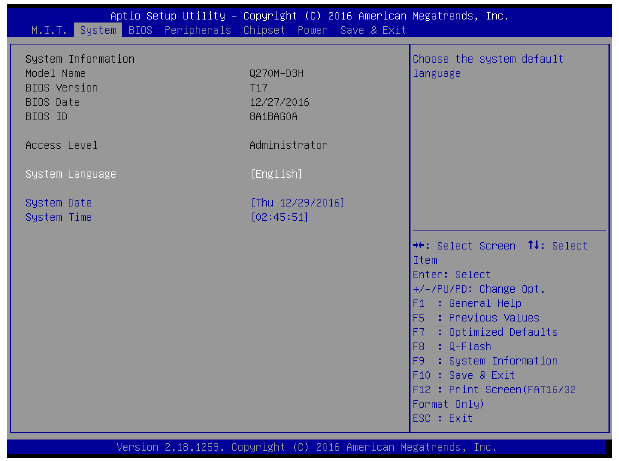Open the Peripherals tab

[x=197, y=30]
